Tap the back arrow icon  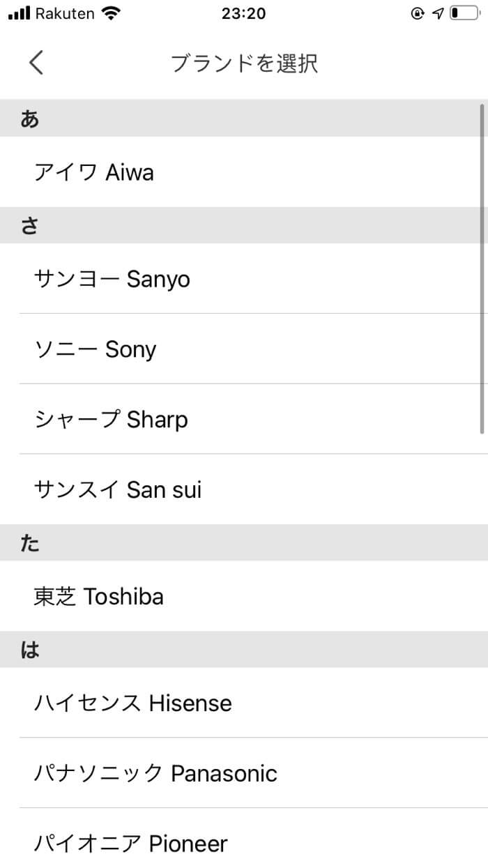[36, 63]
